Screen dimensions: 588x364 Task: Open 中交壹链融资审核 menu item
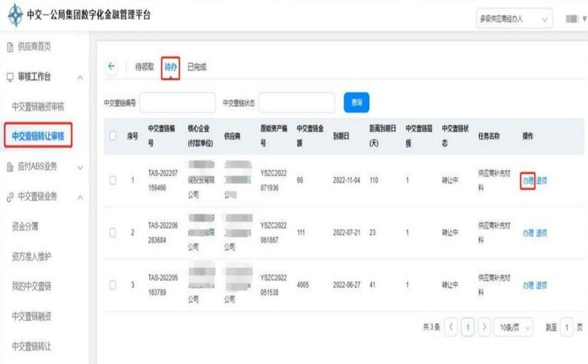pos(38,107)
